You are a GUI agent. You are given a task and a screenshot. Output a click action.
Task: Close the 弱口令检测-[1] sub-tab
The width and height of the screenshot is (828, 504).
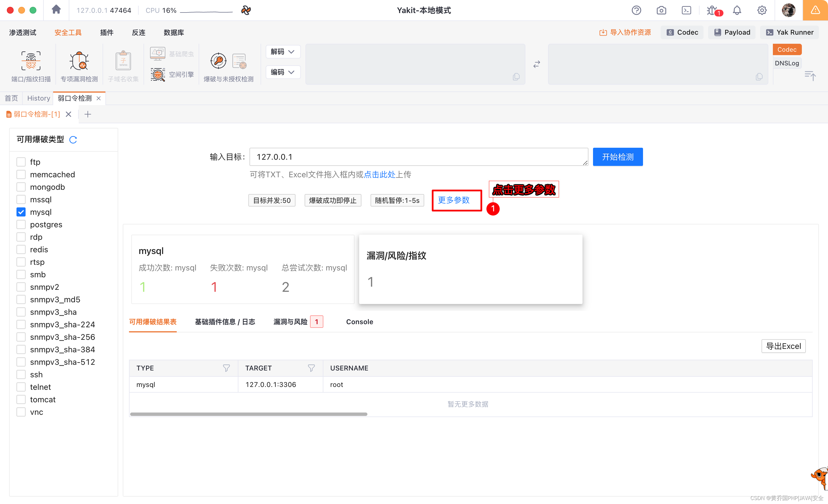(68, 114)
